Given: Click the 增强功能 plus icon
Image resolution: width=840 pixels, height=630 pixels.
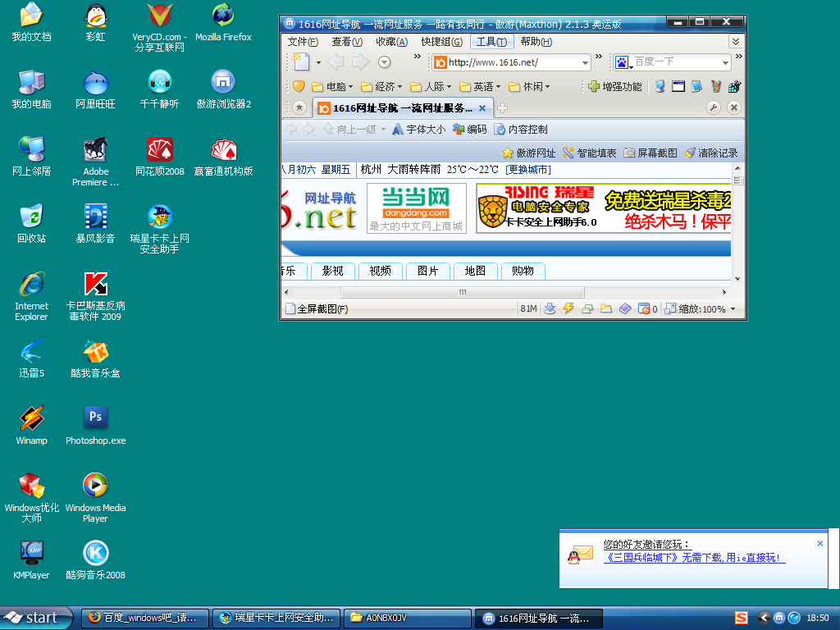Looking at the screenshot, I should [x=594, y=86].
